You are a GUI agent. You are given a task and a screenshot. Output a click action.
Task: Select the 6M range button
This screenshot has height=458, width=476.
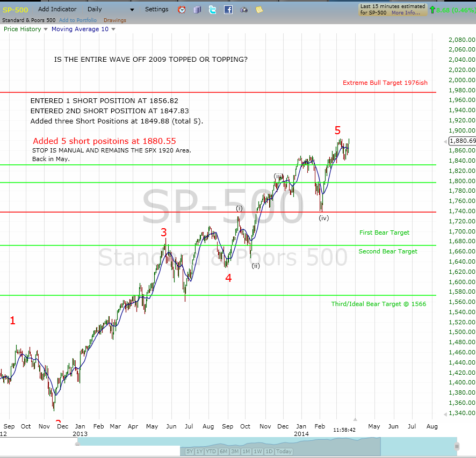pyautogui.click(x=223, y=452)
